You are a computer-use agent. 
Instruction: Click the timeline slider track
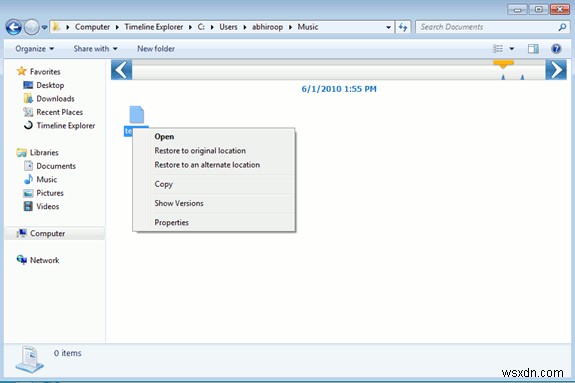(x=338, y=70)
